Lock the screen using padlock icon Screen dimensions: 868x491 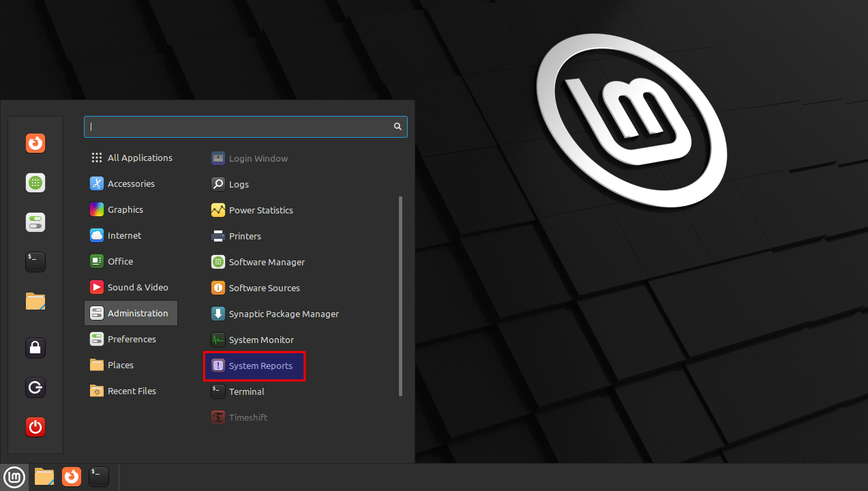[x=35, y=348]
